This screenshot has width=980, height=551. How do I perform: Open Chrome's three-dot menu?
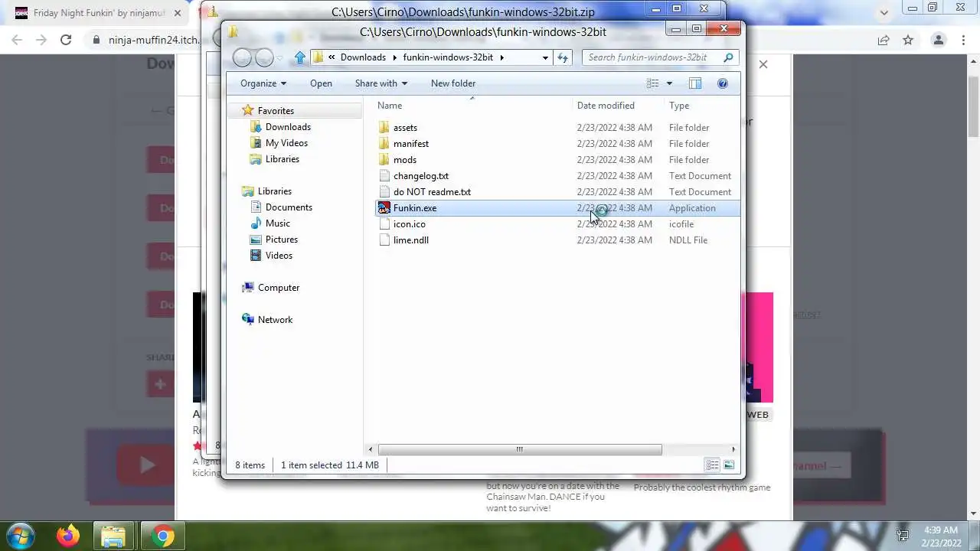964,40
